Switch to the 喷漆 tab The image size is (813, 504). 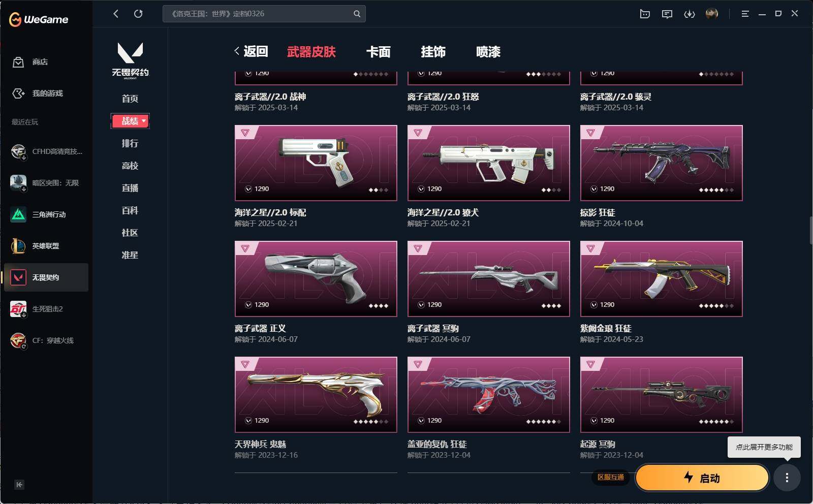pyautogui.click(x=488, y=52)
